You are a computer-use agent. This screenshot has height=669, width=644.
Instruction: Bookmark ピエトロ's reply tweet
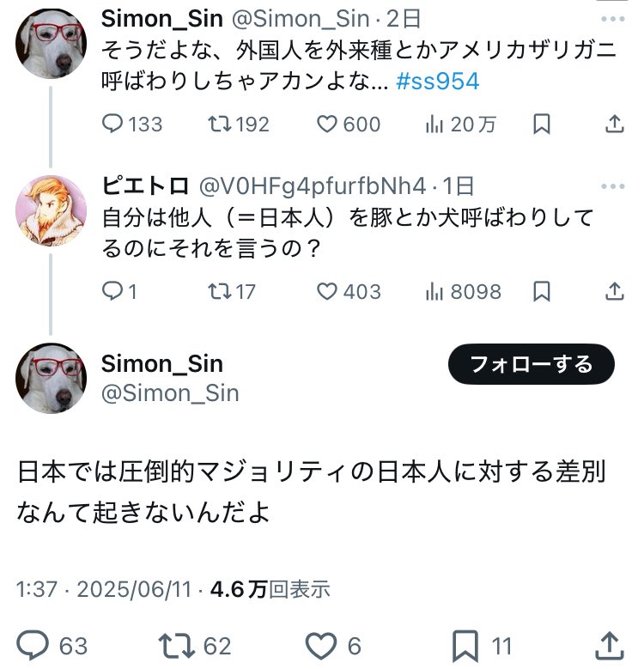pos(542,292)
